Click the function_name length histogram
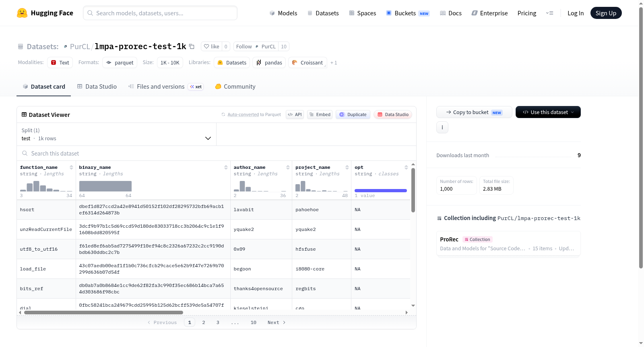The image size is (644, 347). 46,186
